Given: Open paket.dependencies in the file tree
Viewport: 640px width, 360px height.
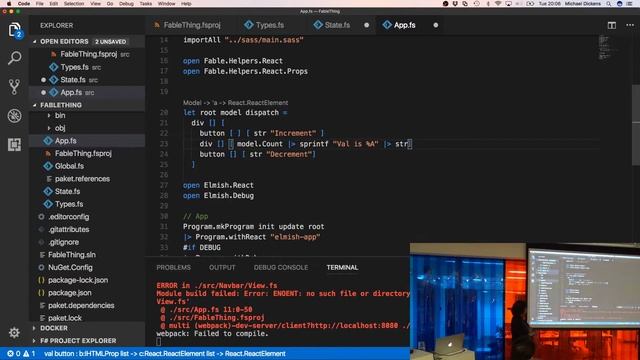Looking at the screenshot, I should pyautogui.click(x=81, y=305).
